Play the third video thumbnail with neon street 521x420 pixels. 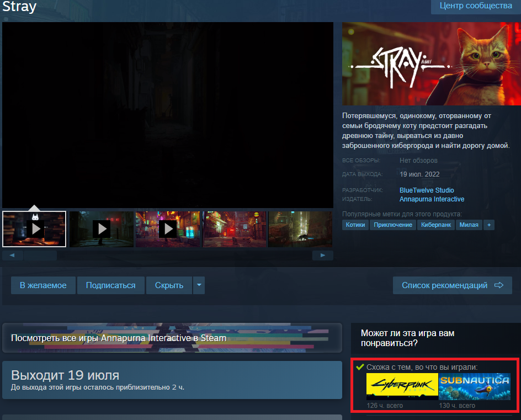[x=168, y=229]
